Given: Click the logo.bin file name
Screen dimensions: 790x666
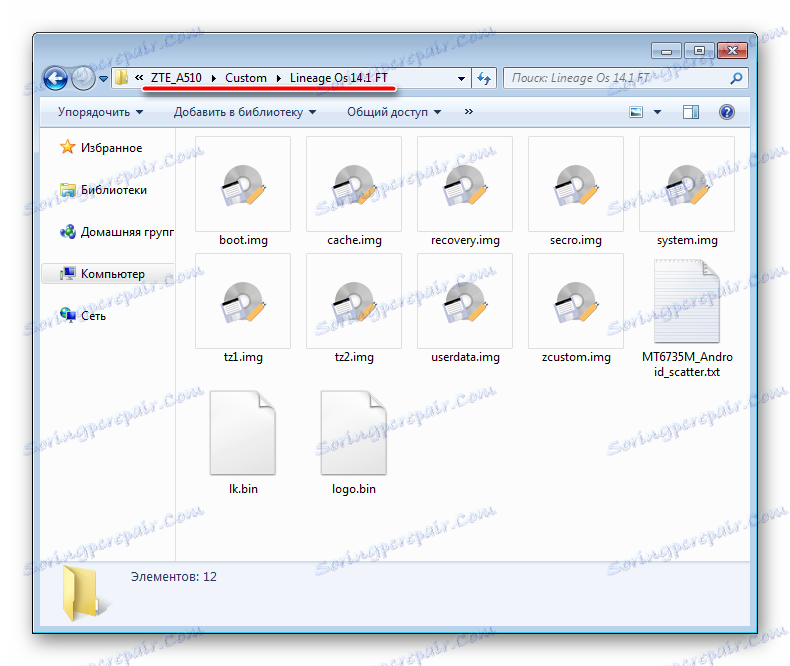Looking at the screenshot, I should tap(354, 489).
